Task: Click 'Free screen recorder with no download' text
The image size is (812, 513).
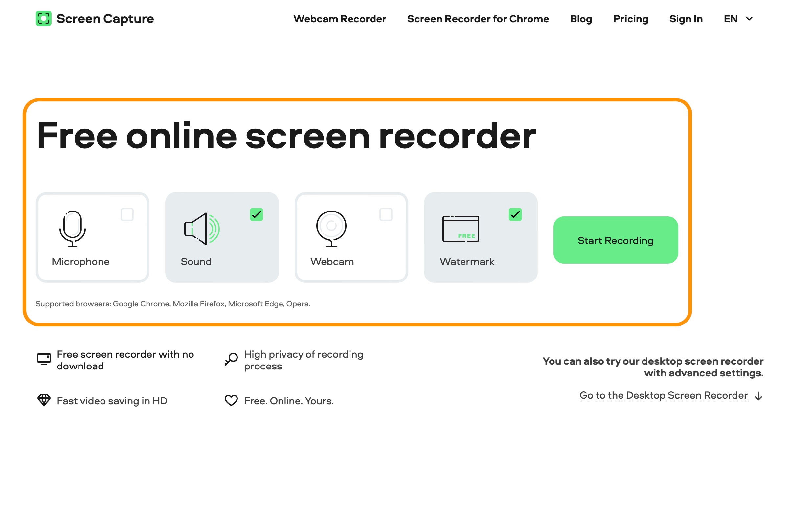Action: pyautogui.click(x=125, y=360)
